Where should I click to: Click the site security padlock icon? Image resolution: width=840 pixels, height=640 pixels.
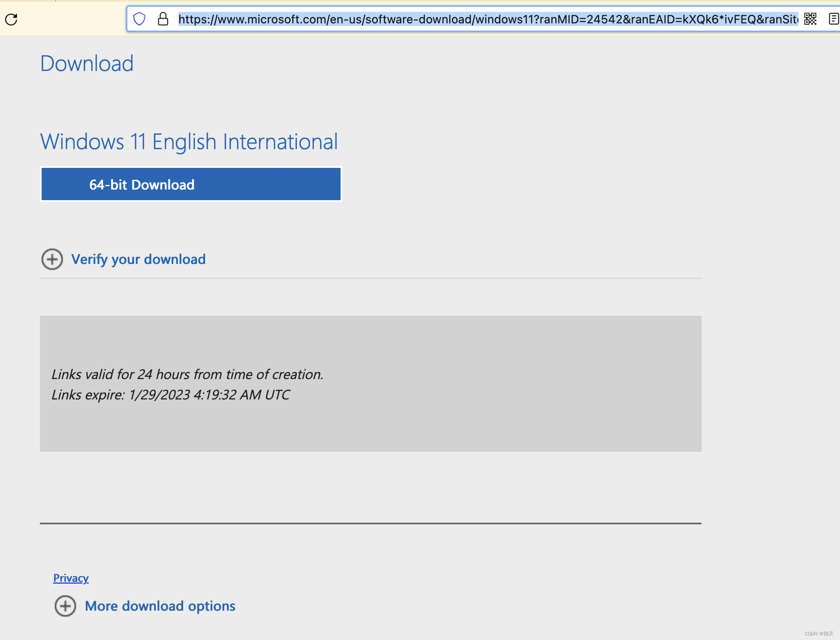(163, 19)
